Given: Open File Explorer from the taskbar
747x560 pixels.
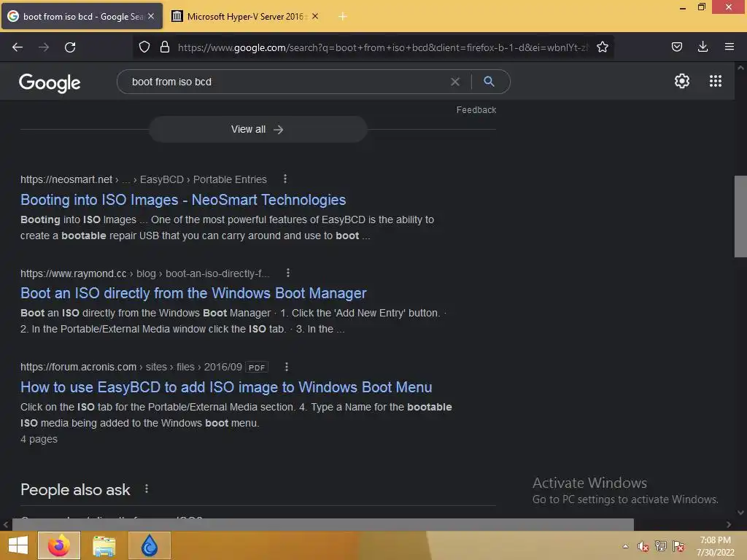Looking at the screenshot, I should click(104, 545).
